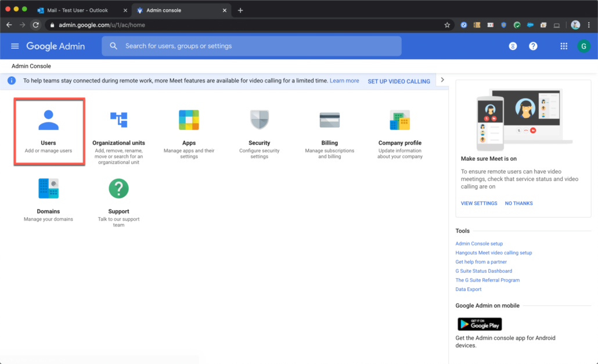Open Chrome three-dot menu
This screenshot has height=364, width=598.
(589, 25)
